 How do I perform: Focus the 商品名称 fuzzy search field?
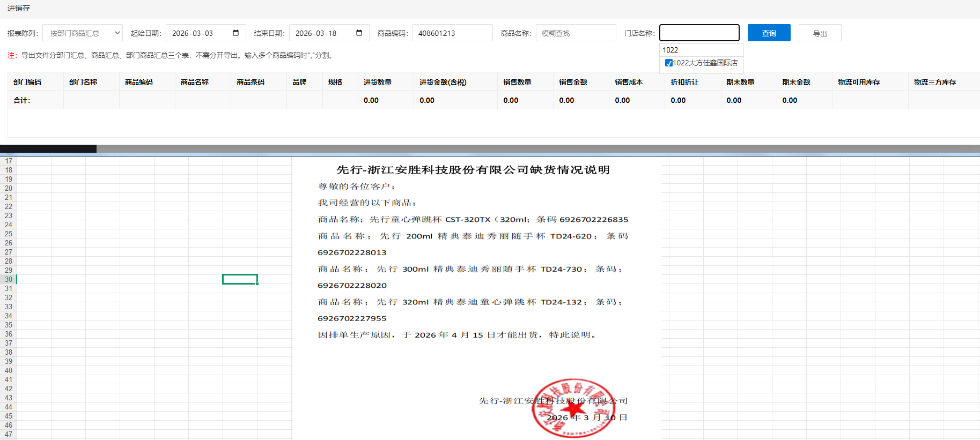[x=576, y=33]
